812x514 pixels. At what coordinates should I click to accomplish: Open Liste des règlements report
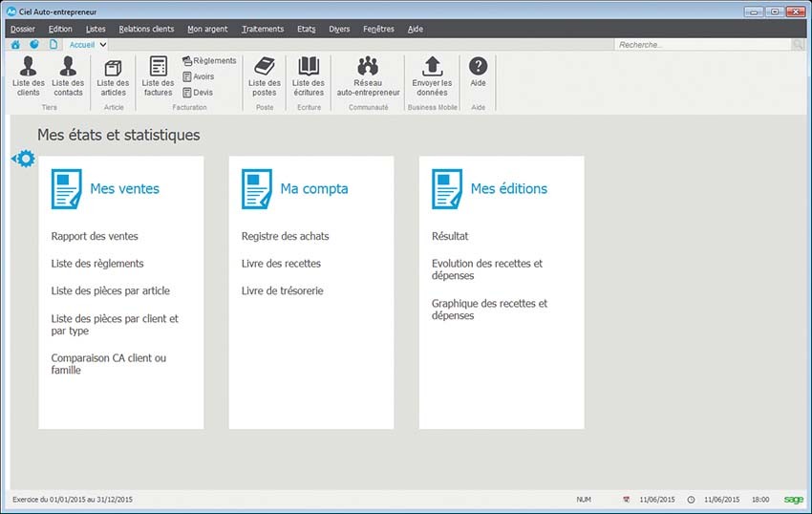tap(97, 264)
